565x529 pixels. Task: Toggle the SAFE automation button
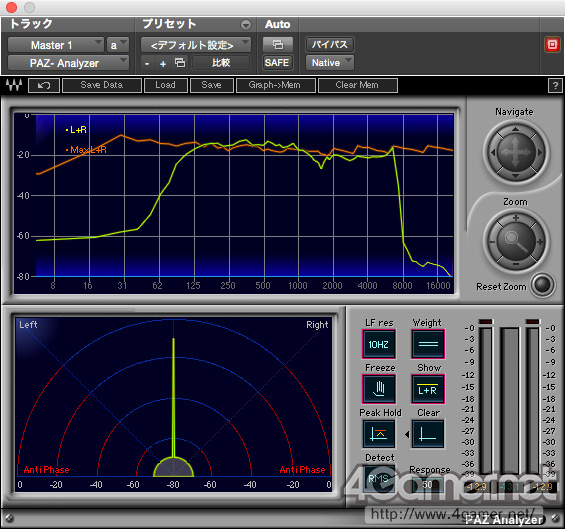[277, 63]
